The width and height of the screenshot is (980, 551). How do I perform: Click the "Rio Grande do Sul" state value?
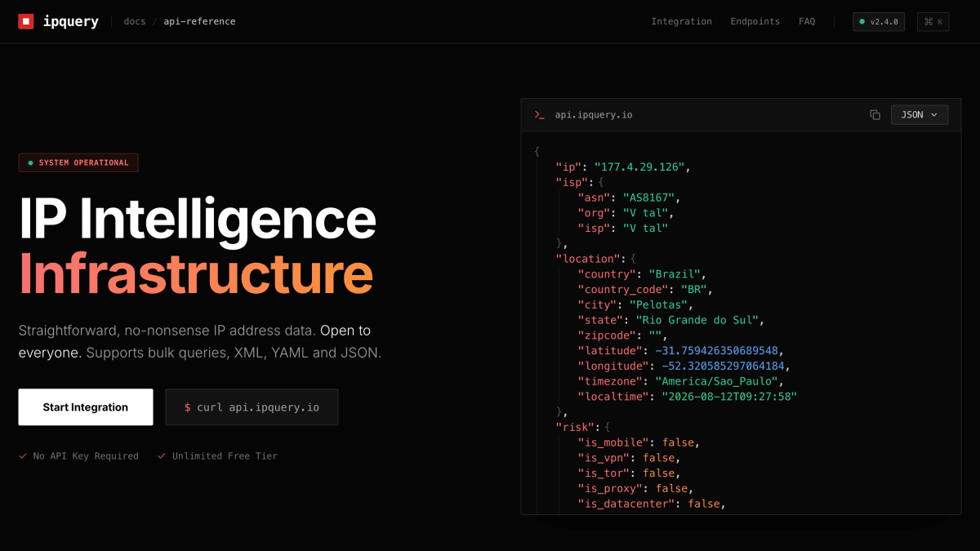[697, 320]
